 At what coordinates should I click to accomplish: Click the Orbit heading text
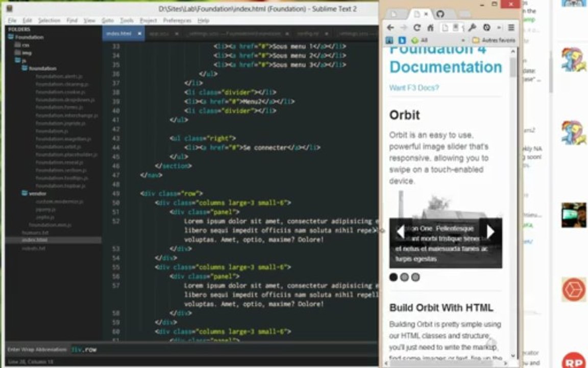click(x=405, y=115)
